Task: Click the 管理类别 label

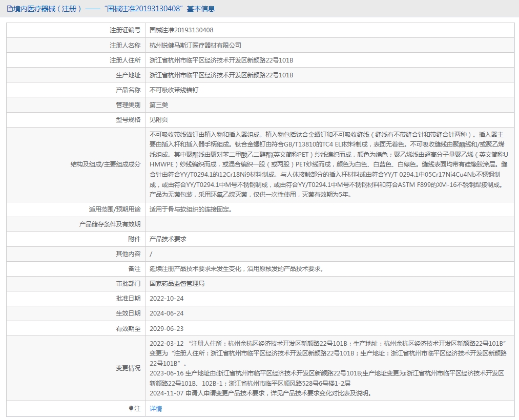Action: [128, 105]
